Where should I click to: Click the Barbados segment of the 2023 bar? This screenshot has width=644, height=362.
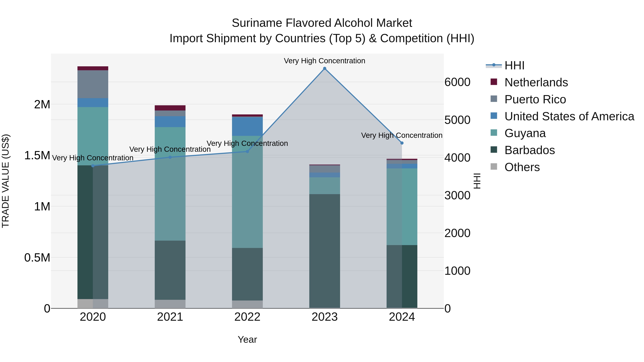click(x=325, y=251)
